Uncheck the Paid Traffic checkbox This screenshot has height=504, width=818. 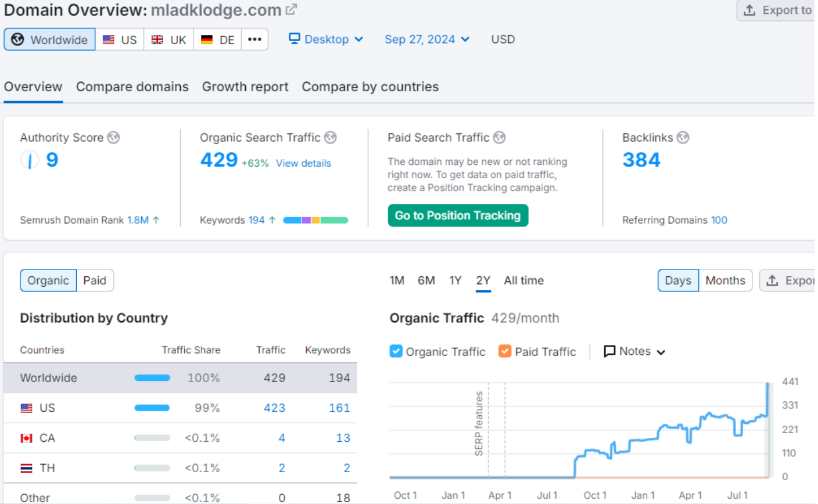[505, 351]
